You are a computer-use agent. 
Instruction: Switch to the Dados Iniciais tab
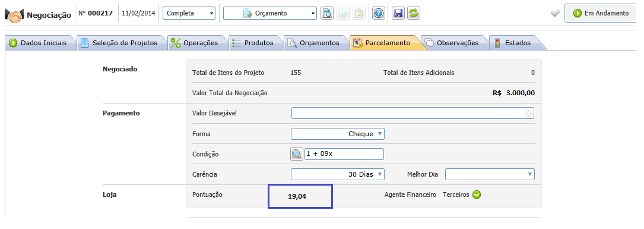[x=41, y=43]
